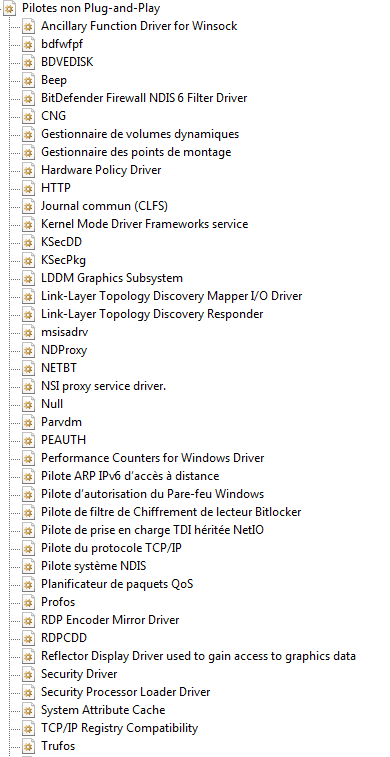The width and height of the screenshot is (390, 757).
Task: Click the driver icon next to Null
Action: [28, 405]
